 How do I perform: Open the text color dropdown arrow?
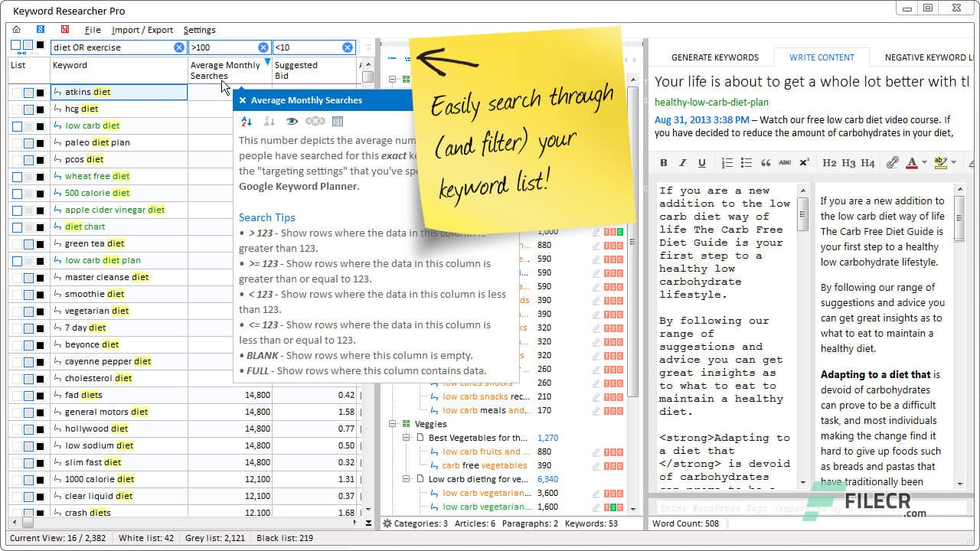923,162
